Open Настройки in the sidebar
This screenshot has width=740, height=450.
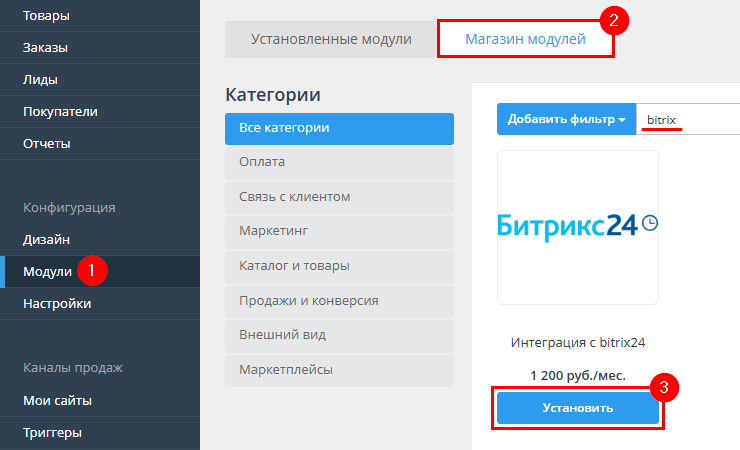[57, 303]
